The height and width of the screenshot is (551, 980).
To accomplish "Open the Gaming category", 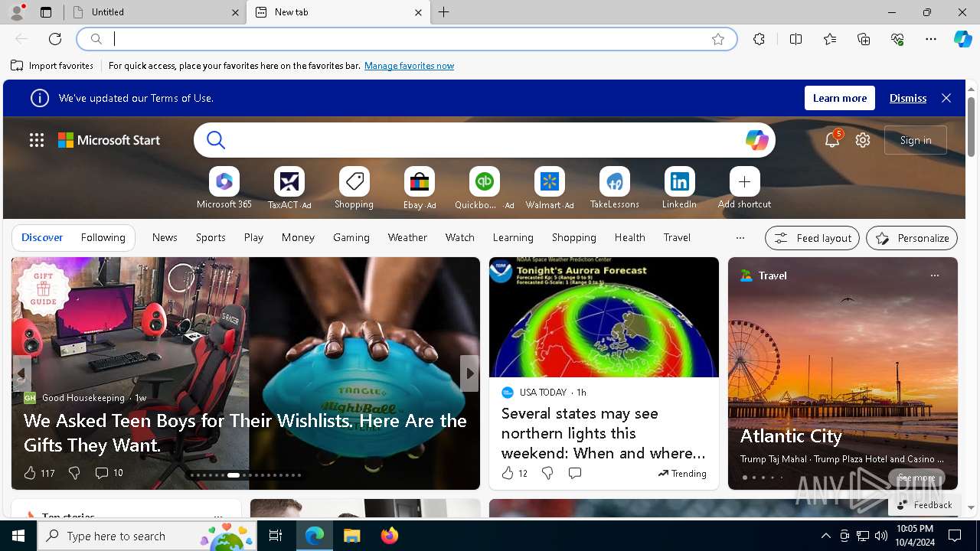I will [x=351, y=237].
